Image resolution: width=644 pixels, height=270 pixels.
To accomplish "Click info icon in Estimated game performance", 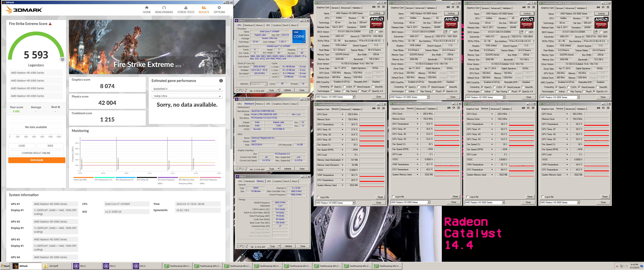I will tap(221, 81).
